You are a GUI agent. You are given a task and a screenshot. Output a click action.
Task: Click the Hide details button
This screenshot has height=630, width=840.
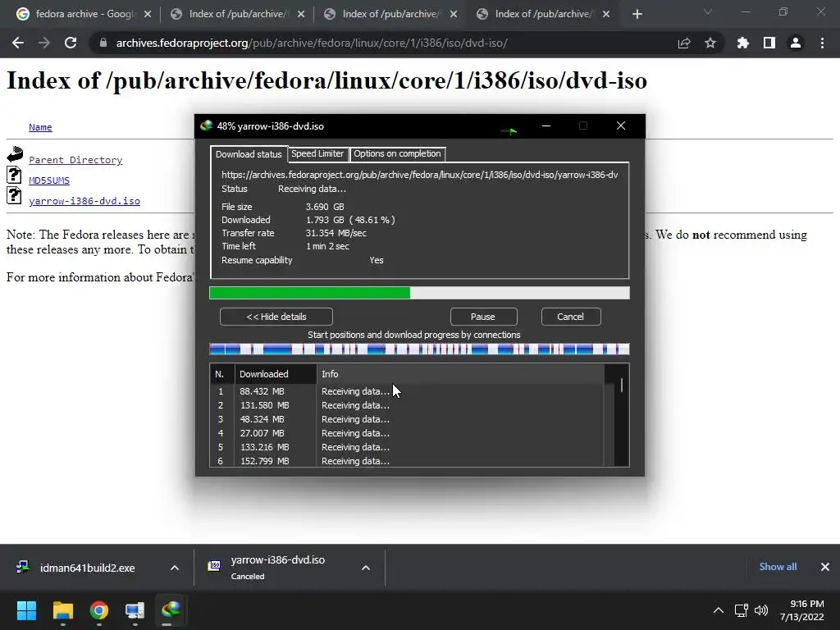(x=276, y=317)
